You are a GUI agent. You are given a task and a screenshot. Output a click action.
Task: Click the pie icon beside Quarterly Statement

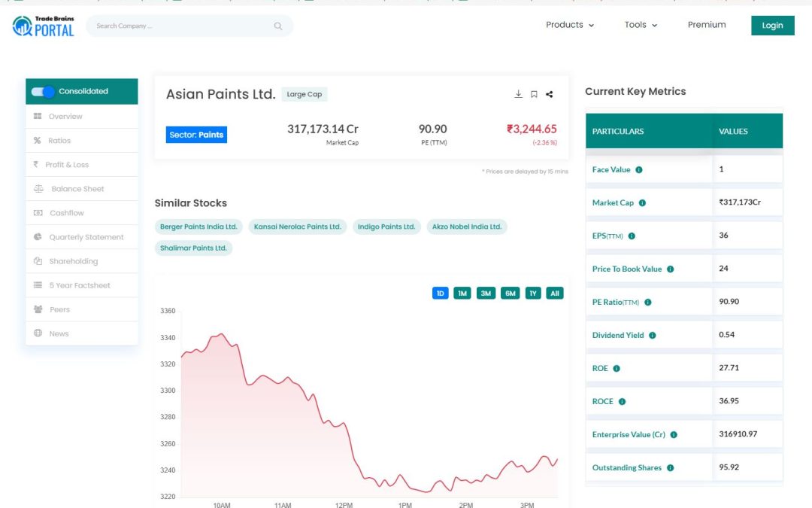(38, 237)
